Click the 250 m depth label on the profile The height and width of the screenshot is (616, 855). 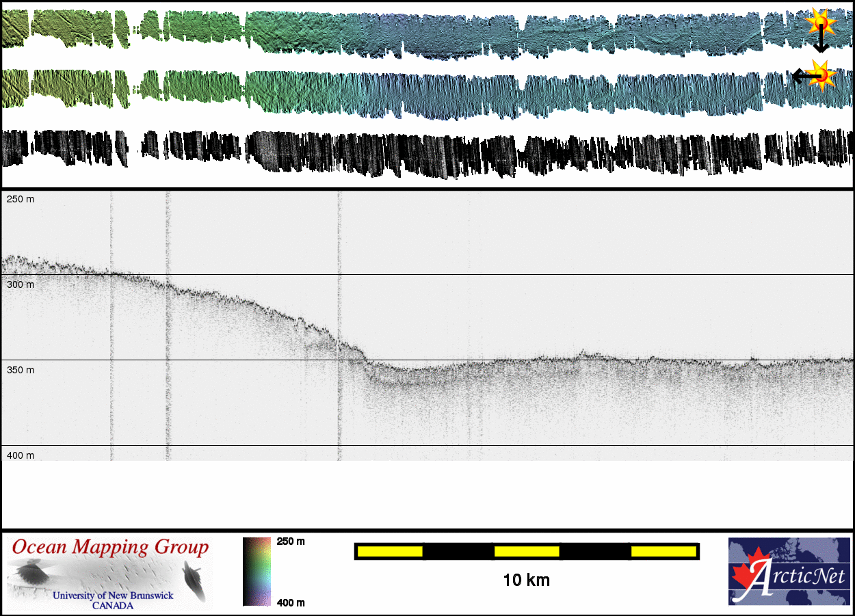click(20, 199)
